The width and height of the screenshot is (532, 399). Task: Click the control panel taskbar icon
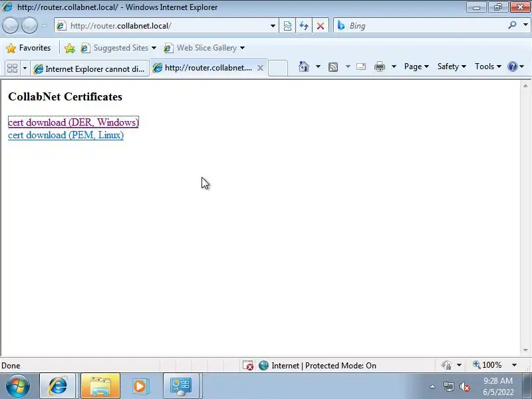181,386
